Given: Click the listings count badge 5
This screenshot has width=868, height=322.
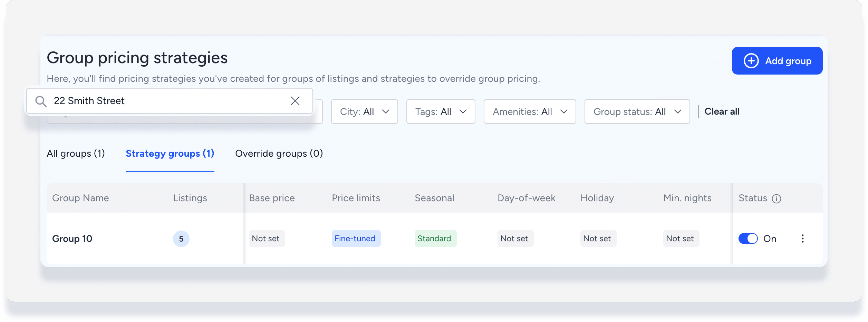Looking at the screenshot, I should click(x=181, y=239).
